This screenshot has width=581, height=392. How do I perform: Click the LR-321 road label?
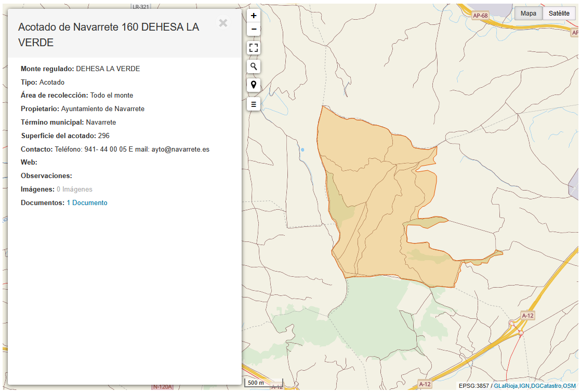(141, 7)
